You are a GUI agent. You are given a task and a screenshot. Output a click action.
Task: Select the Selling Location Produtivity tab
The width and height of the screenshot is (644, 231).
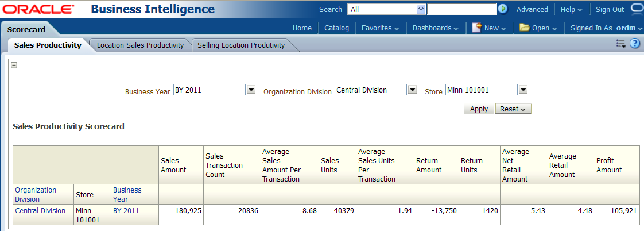click(x=240, y=45)
